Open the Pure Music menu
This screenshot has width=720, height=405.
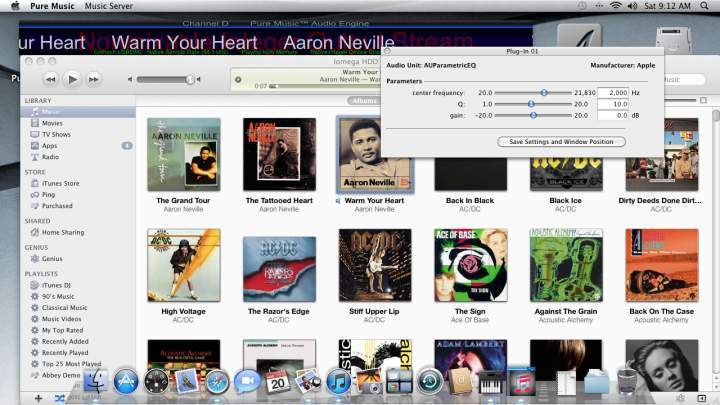click(52, 6)
